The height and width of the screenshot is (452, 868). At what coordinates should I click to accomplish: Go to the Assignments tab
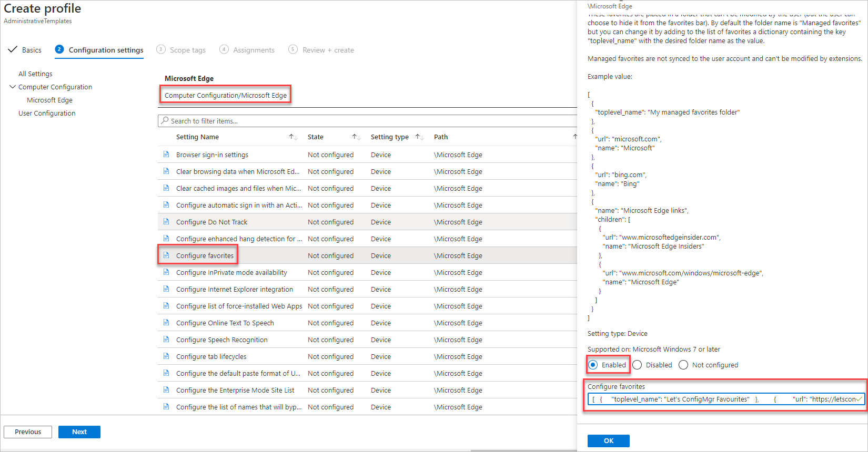point(254,50)
